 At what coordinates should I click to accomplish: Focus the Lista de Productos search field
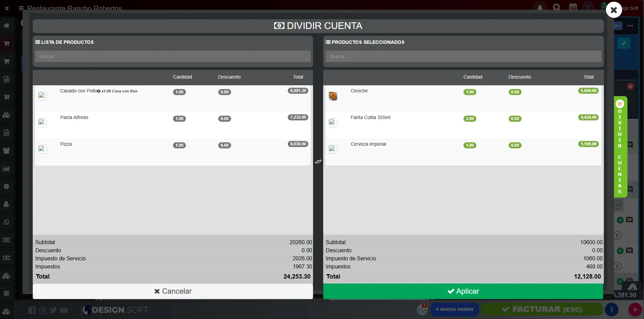(x=173, y=56)
